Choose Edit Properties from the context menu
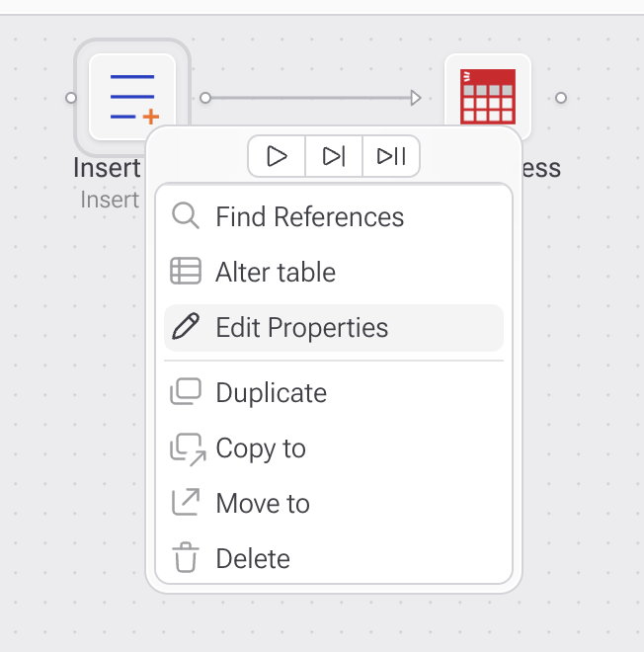This screenshot has height=652, width=644. (302, 328)
